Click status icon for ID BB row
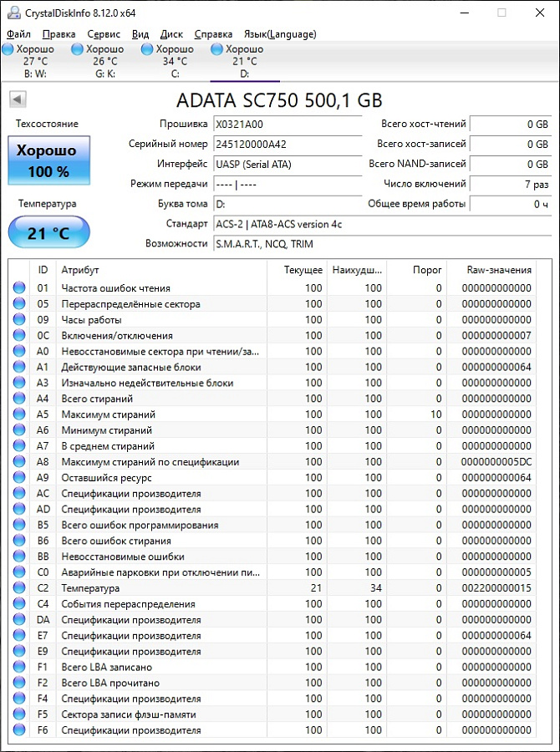This screenshot has width=560, height=752. pyautogui.click(x=19, y=556)
